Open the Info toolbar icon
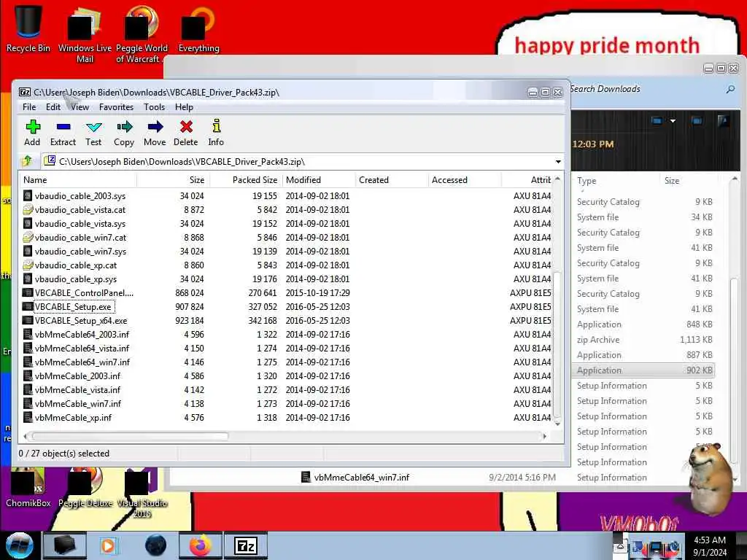This screenshot has height=560, width=747. pyautogui.click(x=216, y=133)
